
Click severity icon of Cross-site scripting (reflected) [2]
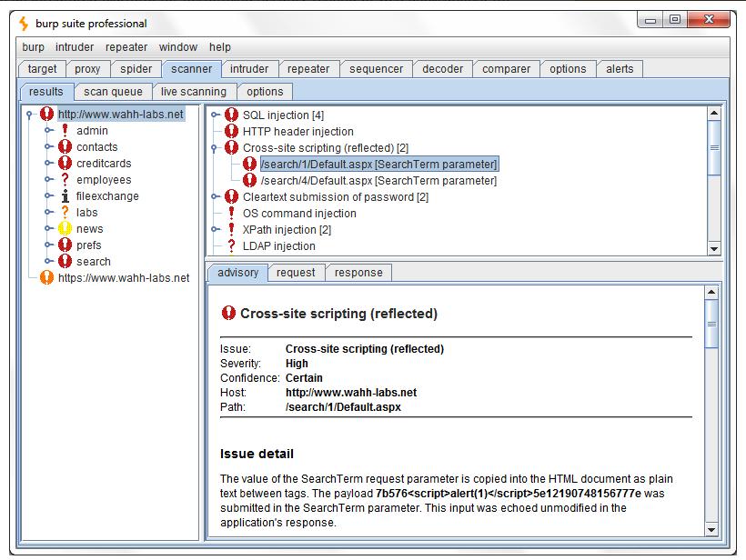click(x=231, y=147)
